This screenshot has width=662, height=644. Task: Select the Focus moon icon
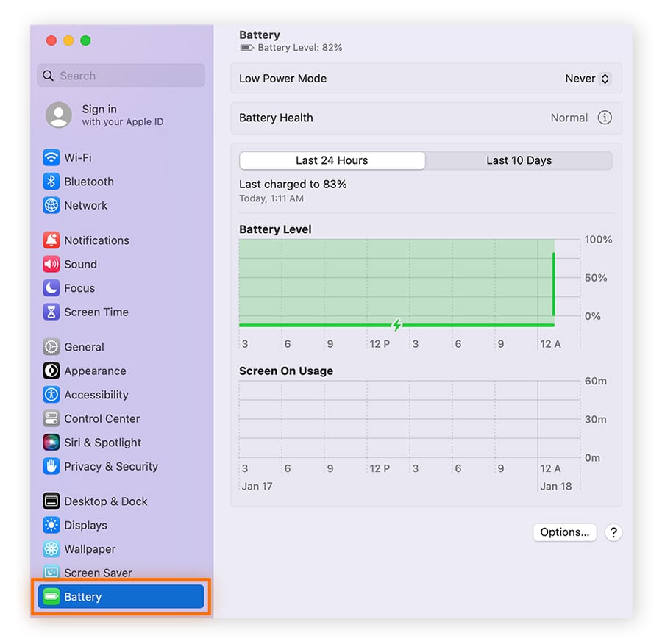pyautogui.click(x=51, y=288)
